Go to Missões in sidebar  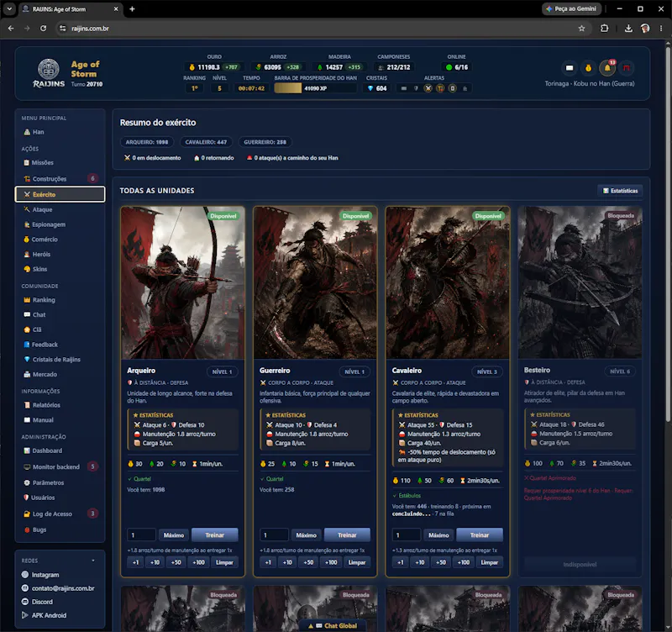[60, 162]
